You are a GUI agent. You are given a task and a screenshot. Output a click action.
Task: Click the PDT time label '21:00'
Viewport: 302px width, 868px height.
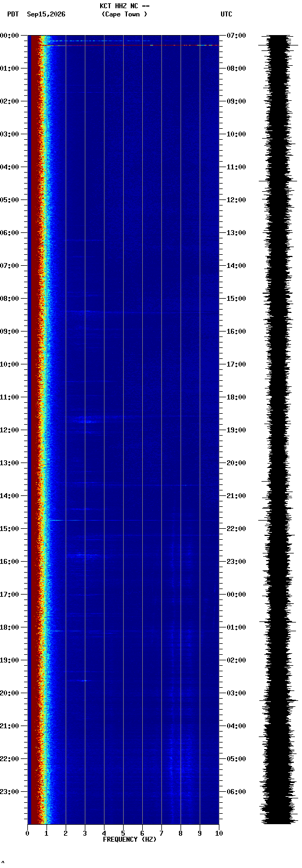tap(9, 726)
